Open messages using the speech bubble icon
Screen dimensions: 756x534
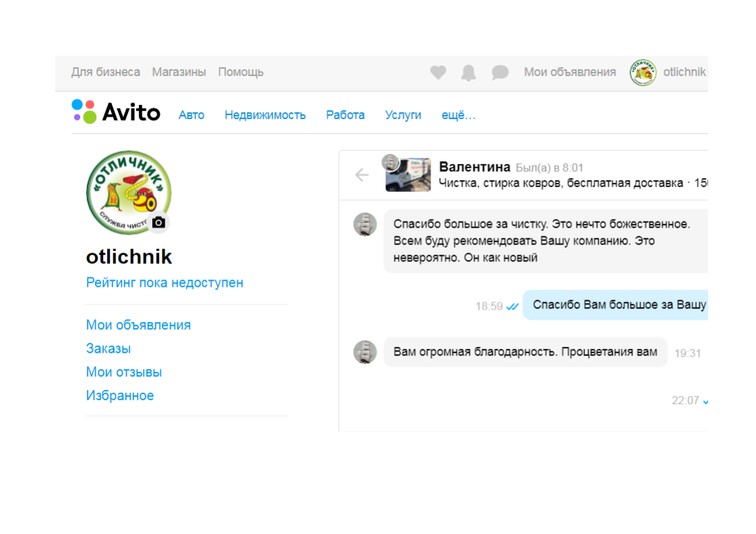click(500, 72)
